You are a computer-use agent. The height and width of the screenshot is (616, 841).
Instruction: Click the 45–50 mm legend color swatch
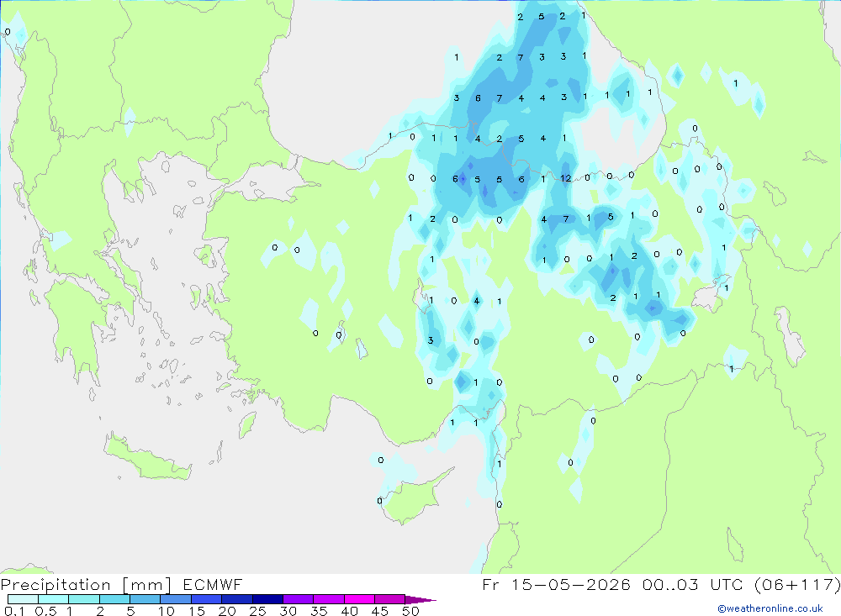tap(390, 599)
